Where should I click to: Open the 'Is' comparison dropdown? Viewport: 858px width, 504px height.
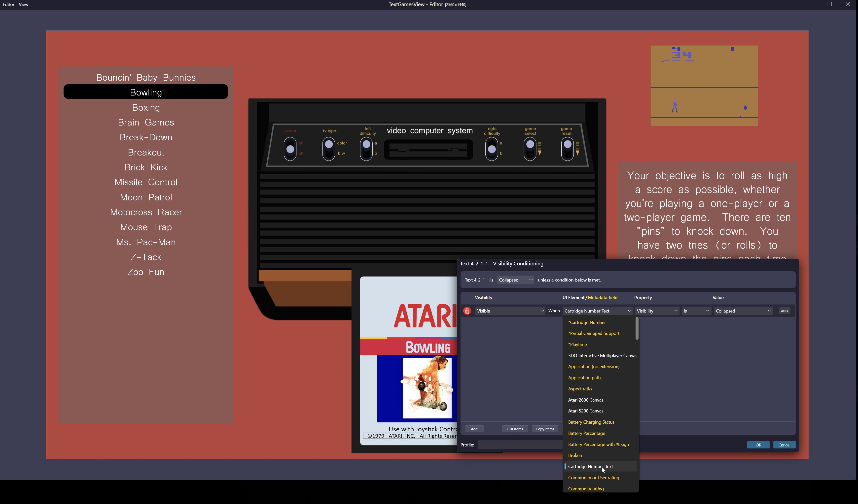[696, 311]
